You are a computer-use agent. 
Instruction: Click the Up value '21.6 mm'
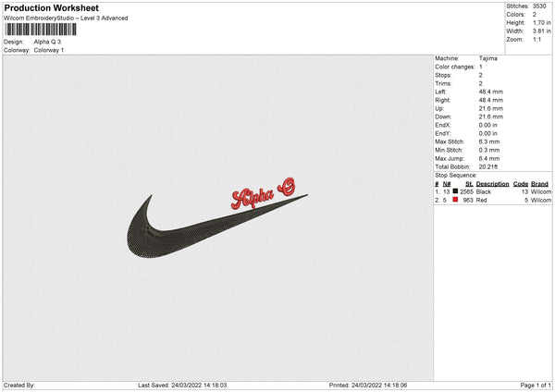(x=491, y=108)
